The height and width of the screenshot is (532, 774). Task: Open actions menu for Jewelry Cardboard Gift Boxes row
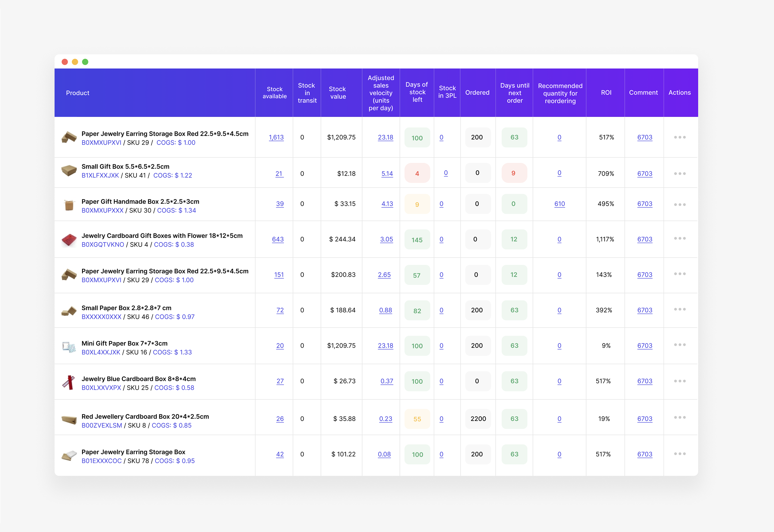click(x=679, y=238)
